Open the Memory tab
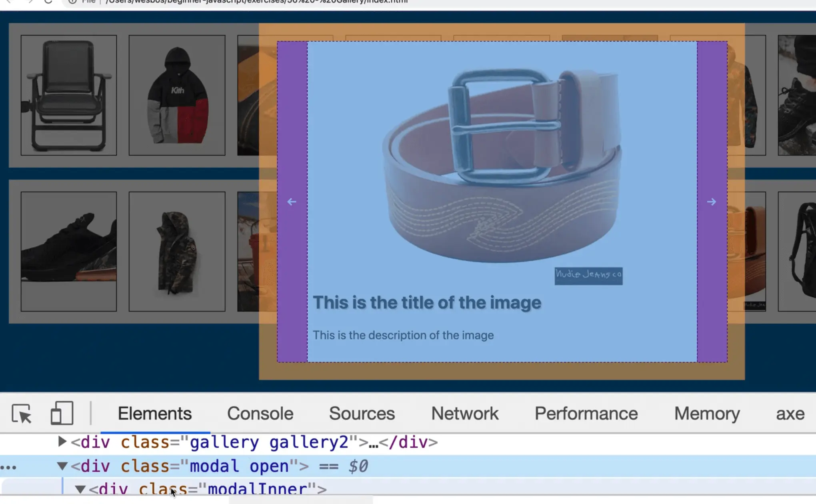The height and width of the screenshot is (504, 816). click(707, 414)
